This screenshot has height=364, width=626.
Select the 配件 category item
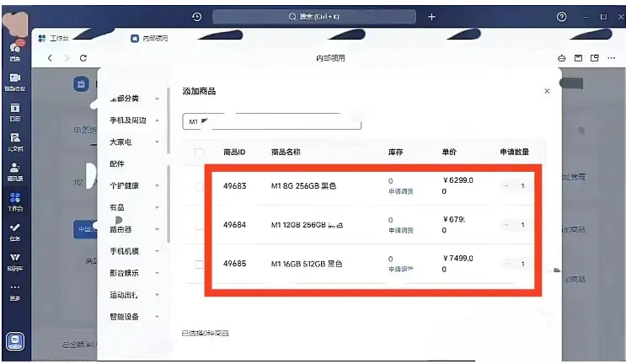click(117, 163)
